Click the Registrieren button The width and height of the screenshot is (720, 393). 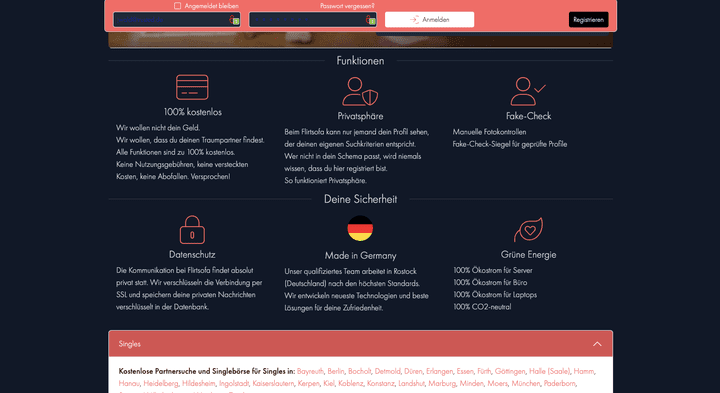588,20
